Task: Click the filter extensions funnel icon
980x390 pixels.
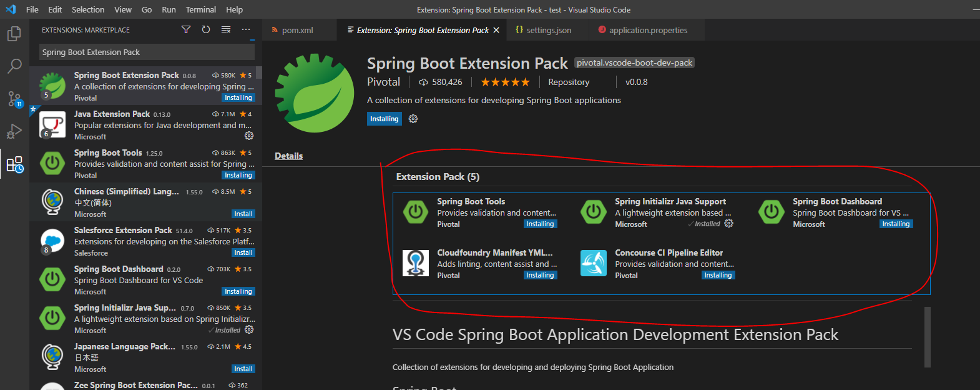Action: (x=186, y=29)
